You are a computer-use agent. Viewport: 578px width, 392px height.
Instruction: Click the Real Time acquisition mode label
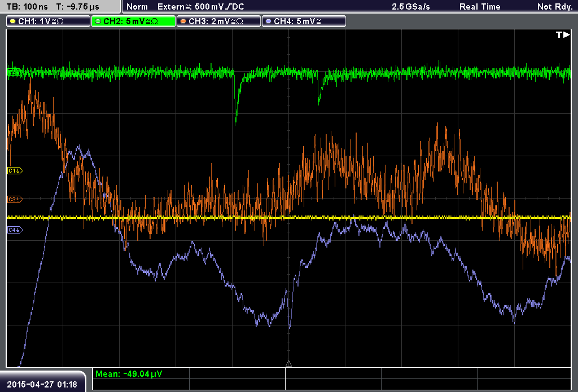pos(480,7)
